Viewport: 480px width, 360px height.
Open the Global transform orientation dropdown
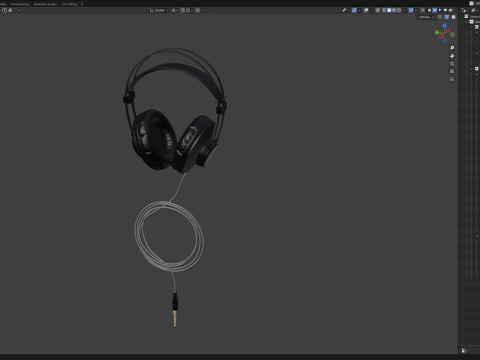coord(159,10)
